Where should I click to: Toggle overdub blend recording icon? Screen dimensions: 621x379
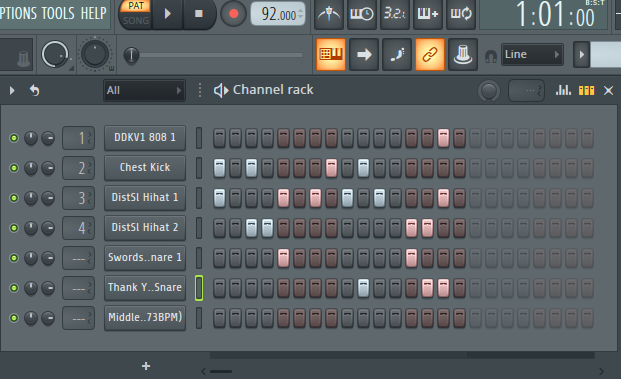pyautogui.click(x=428, y=14)
